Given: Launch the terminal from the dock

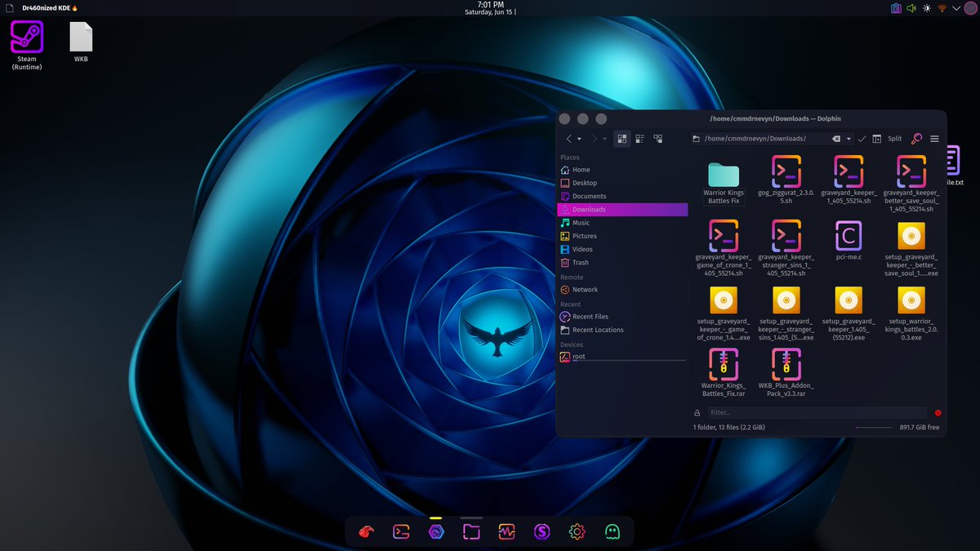Looking at the screenshot, I should click(401, 531).
